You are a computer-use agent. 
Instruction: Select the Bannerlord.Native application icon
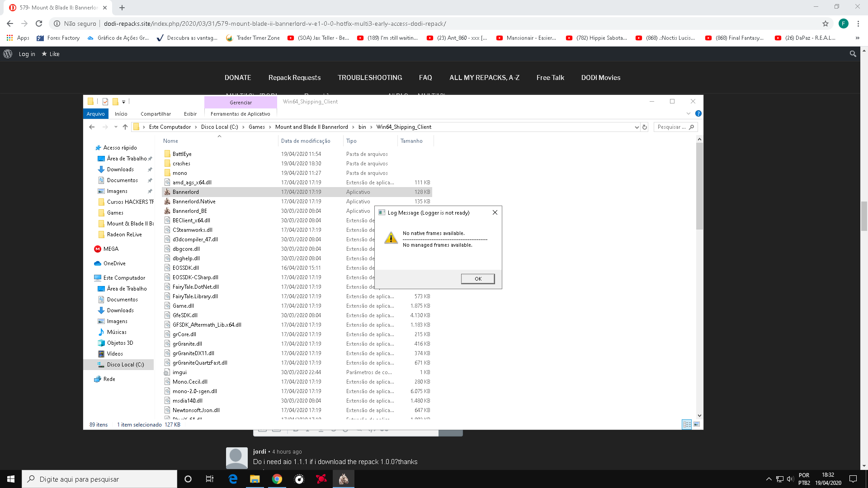(x=167, y=202)
